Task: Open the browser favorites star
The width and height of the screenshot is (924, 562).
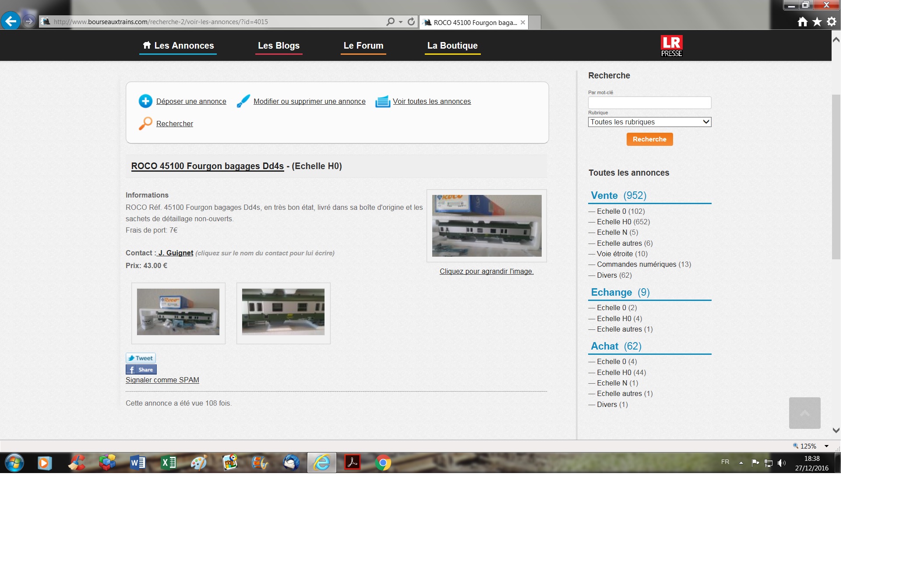Action: pyautogui.click(x=817, y=22)
